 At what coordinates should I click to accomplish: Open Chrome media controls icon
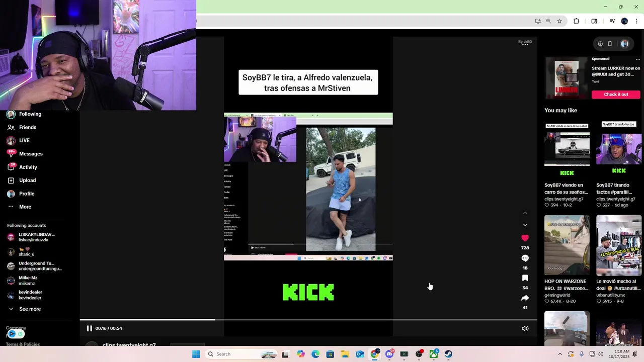pos(612,21)
